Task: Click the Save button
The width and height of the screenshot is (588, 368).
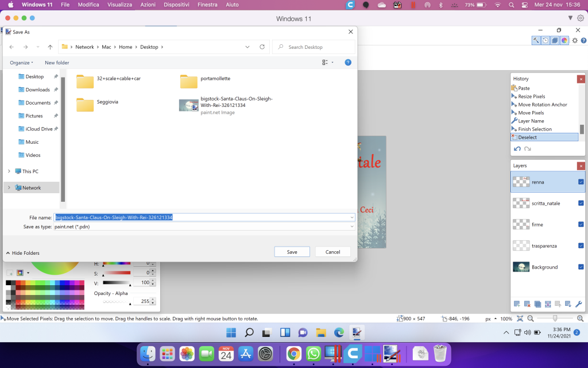Action: point(292,252)
